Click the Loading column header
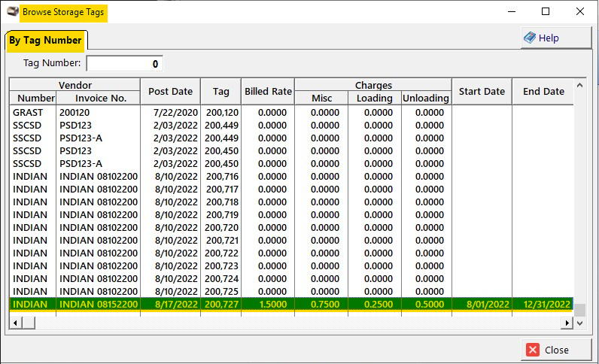Image resolution: width=599 pixels, height=364 pixels. pos(375,99)
